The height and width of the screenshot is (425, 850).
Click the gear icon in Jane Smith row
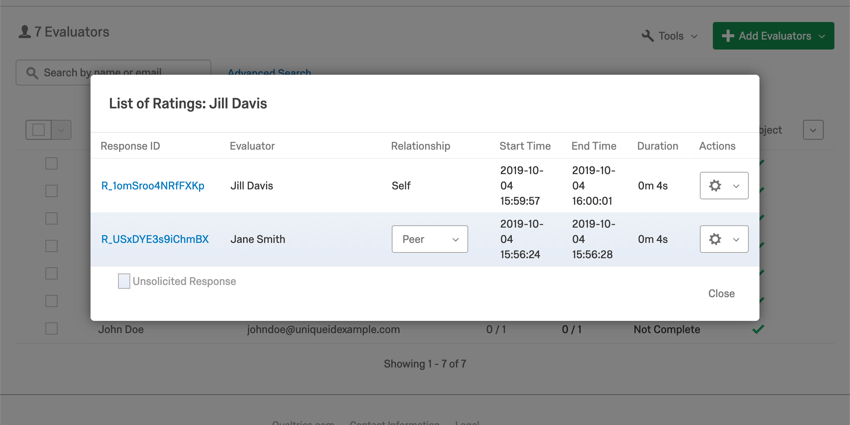pyautogui.click(x=715, y=240)
